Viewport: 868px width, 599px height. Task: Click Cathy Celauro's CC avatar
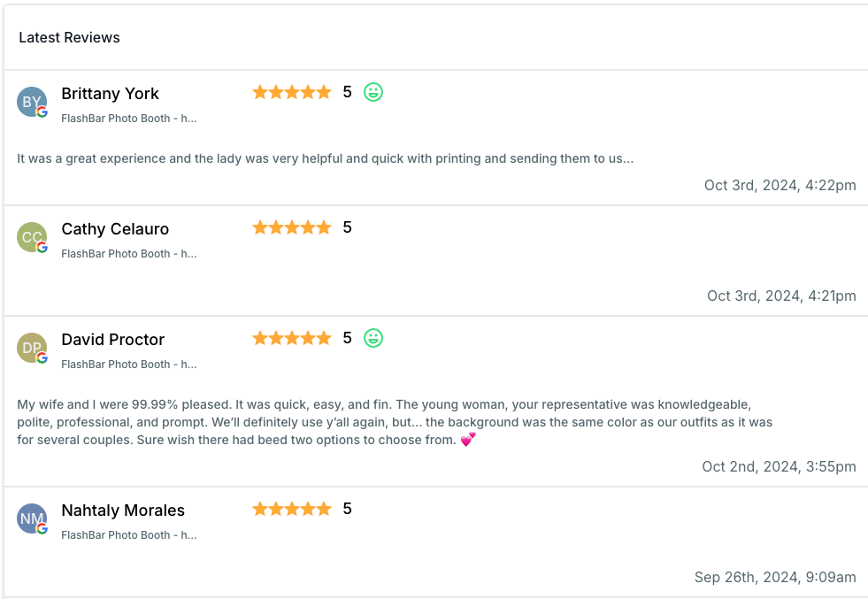click(32, 237)
